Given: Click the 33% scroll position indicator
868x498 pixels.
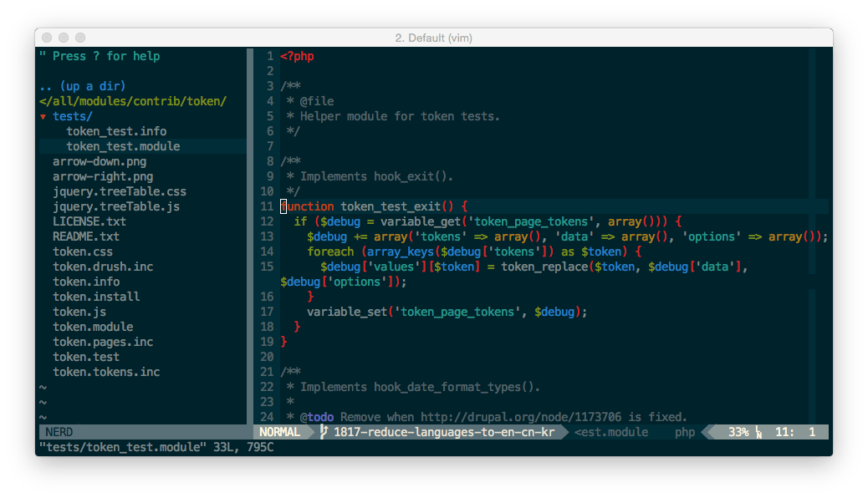Looking at the screenshot, I should [738, 432].
